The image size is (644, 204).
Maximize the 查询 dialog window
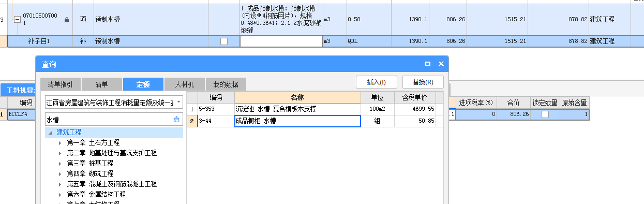coord(428,64)
